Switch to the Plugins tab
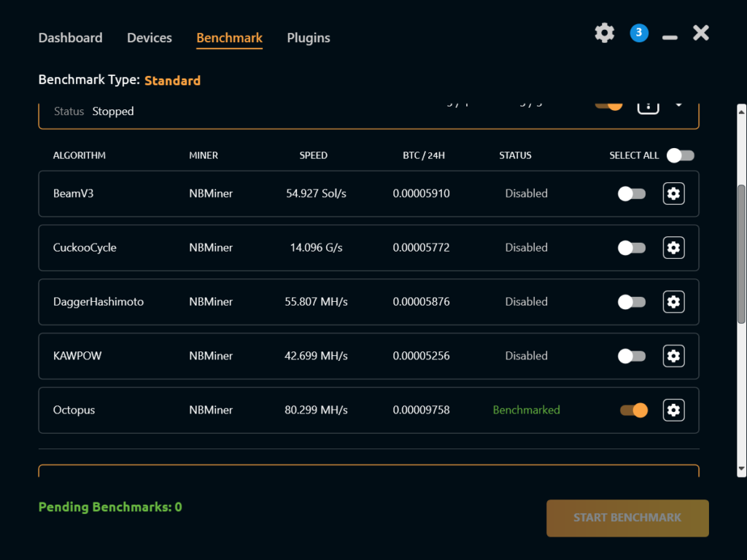This screenshot has width=747, height=560. click(x=309, y=38)
